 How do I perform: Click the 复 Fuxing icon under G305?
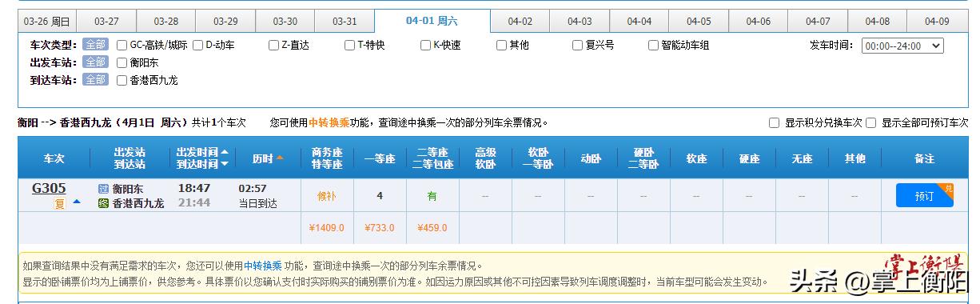click(59, 204)
